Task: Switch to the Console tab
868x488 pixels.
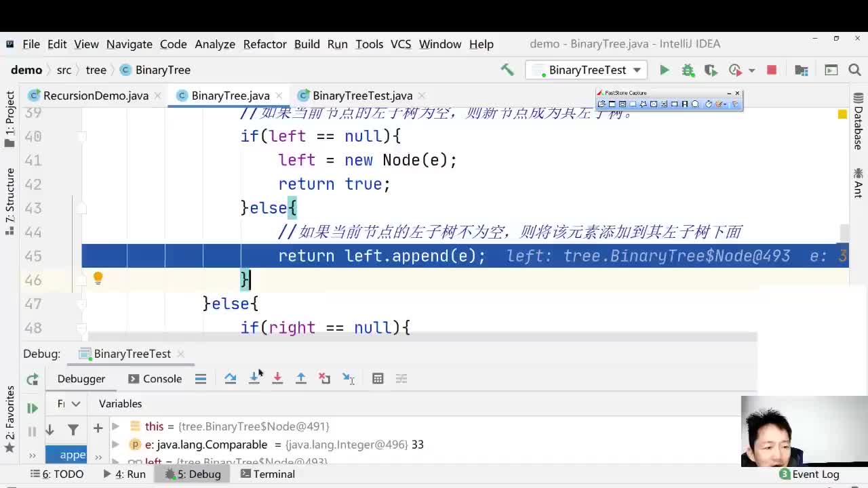Action: (x=155, y=379)
